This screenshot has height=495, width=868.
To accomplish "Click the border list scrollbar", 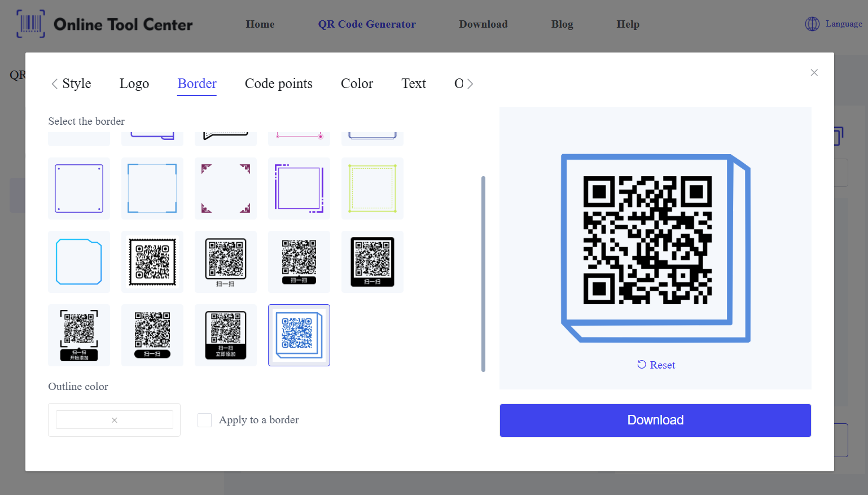I will point(483,274).
